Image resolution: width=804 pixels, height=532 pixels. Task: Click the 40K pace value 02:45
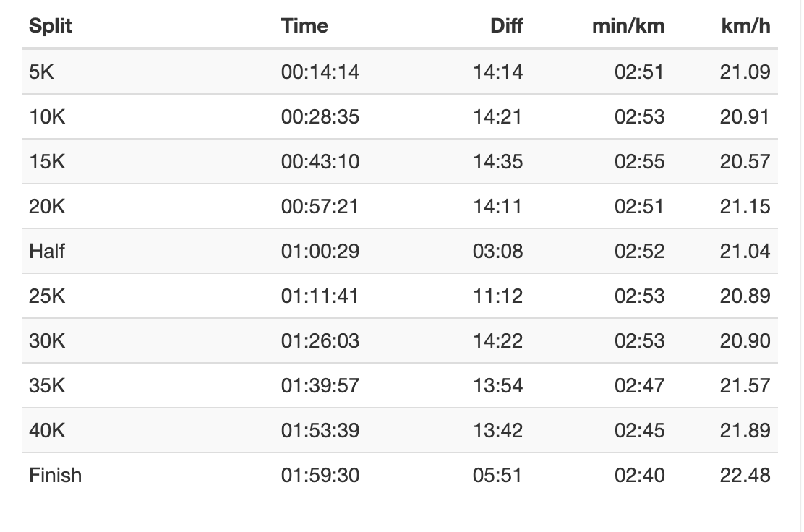[x=639, y=430]
